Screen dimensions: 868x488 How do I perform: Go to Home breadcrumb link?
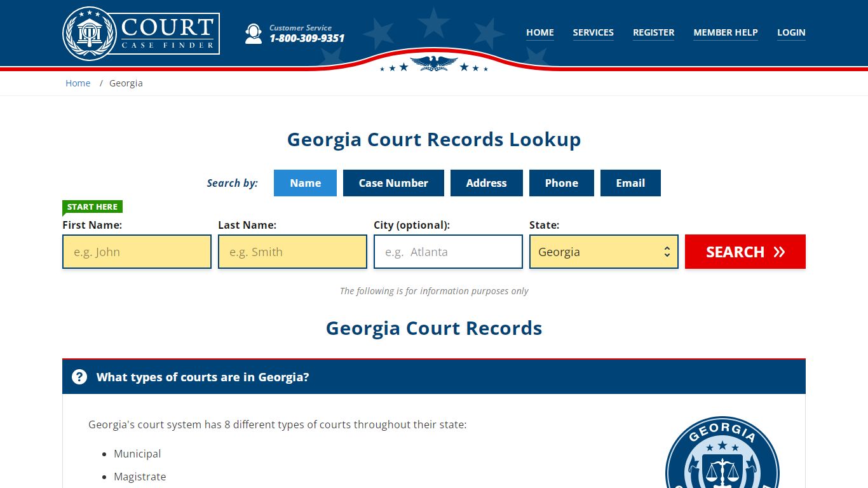(x=78, y=83)
